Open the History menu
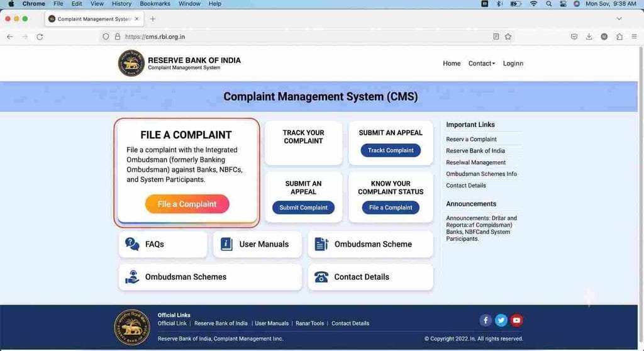This screenshot has height=351, width=644. tap(121, 4)
